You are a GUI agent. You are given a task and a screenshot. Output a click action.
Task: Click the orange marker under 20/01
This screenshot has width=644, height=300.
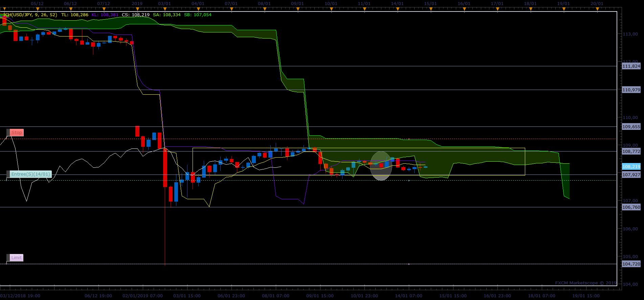point(597,9)
